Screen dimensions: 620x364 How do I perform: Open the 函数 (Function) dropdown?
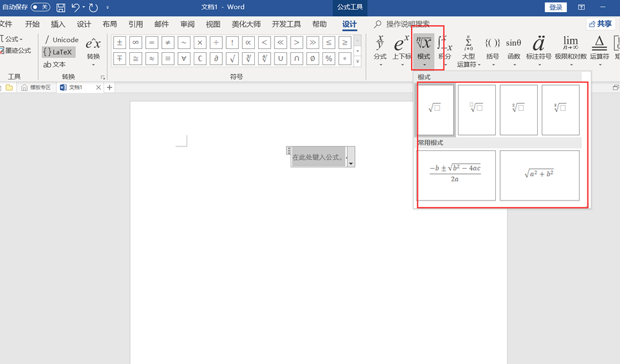pyautogui.click(x=514, y=50)
